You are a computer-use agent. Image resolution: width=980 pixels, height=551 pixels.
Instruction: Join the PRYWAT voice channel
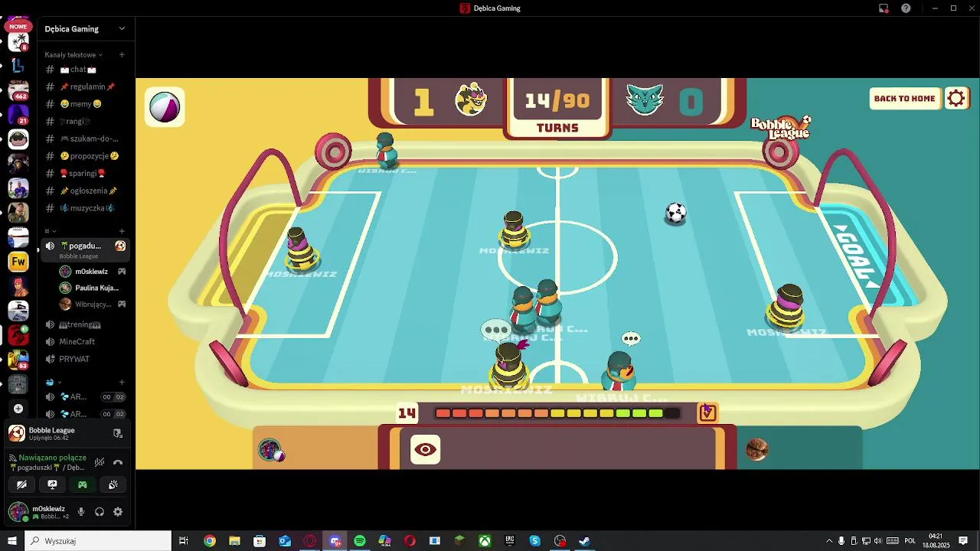point(84,359)
